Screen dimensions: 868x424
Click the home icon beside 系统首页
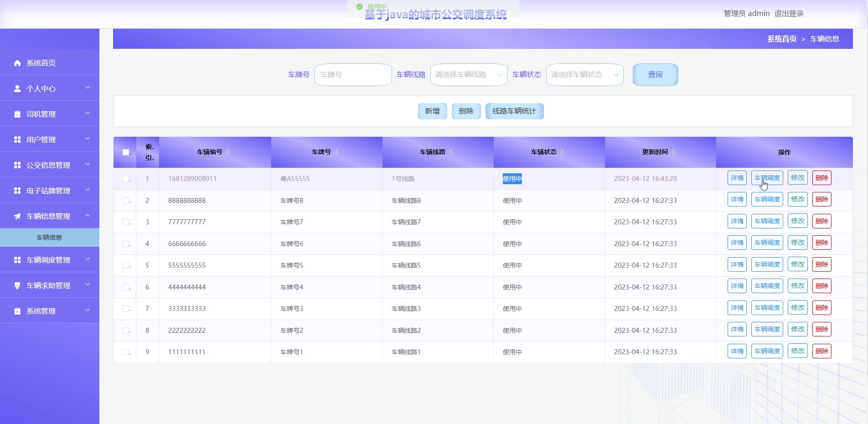17,63
